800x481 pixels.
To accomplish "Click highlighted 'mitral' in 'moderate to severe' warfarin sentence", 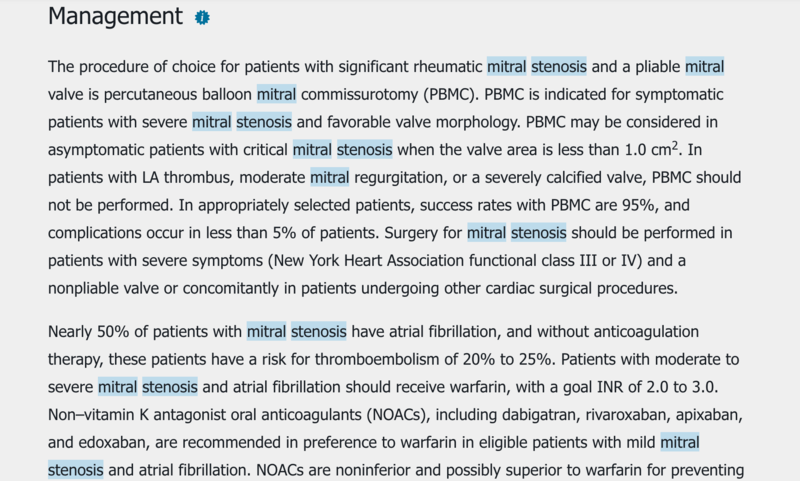I will 117,385.
